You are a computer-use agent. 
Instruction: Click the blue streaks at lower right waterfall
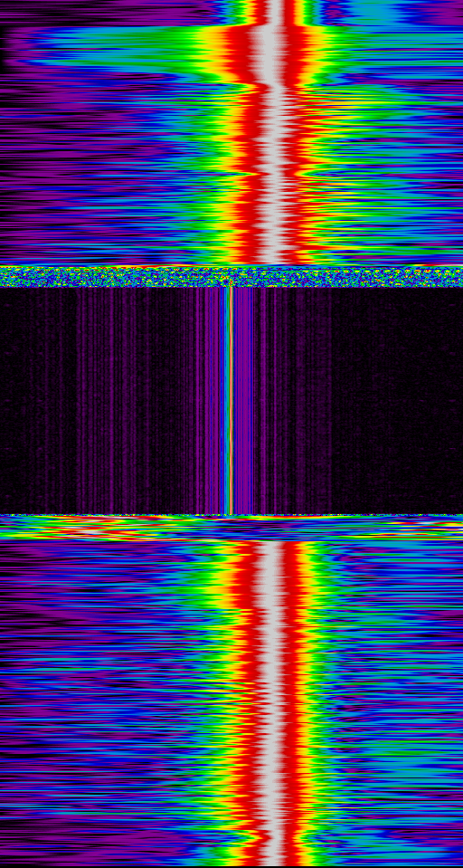pyautogui.click(x=392, y=703)
